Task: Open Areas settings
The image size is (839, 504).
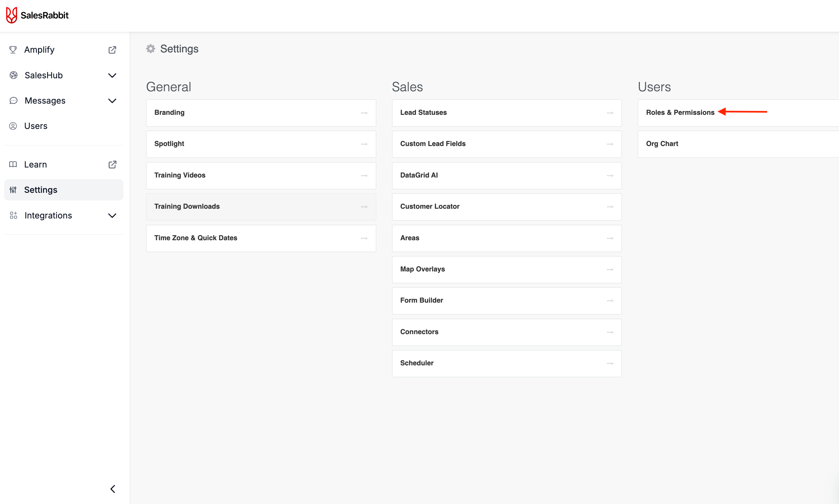Action: click(507, 238)
